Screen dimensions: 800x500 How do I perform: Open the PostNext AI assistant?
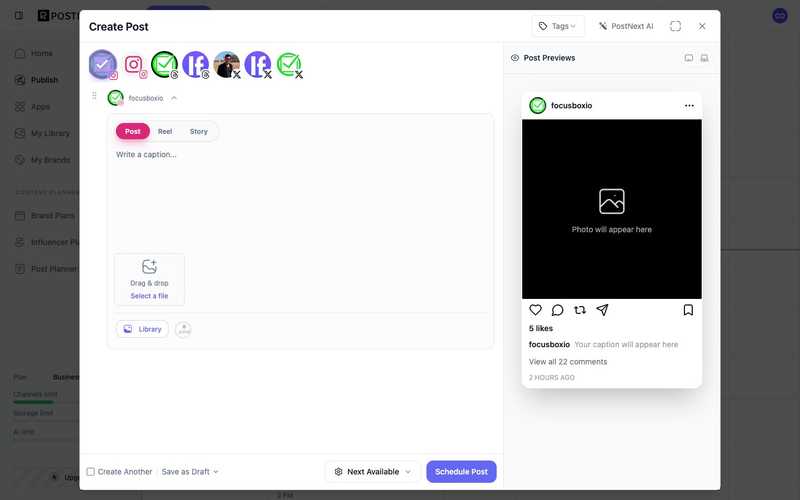coord(626,26)
